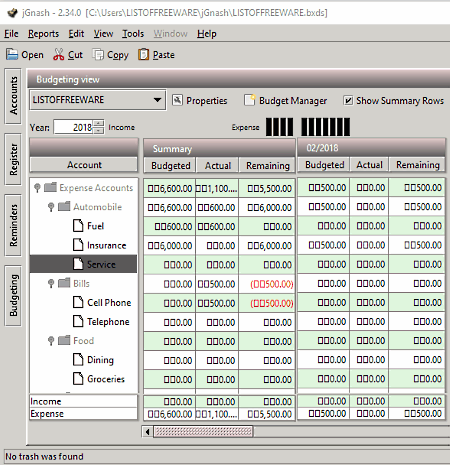Click the Expense summary row label
The image size is (450, 465).
click(47, 414)
